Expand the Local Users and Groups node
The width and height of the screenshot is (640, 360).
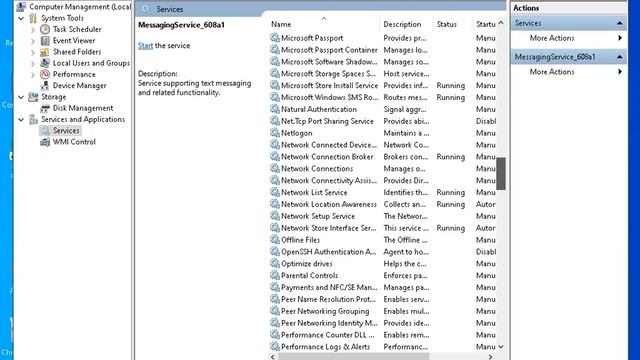[x=33, y=63]
